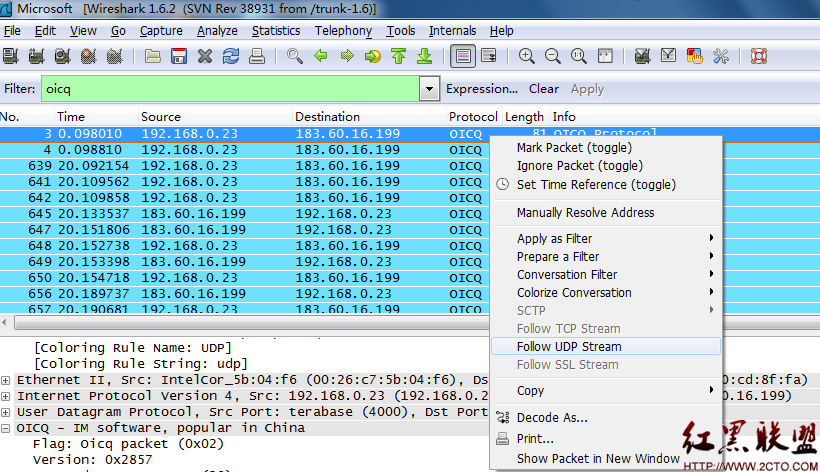Open the filter history dropdown arrow
Screen dimensions: 820x472
[x=429, y=89]
